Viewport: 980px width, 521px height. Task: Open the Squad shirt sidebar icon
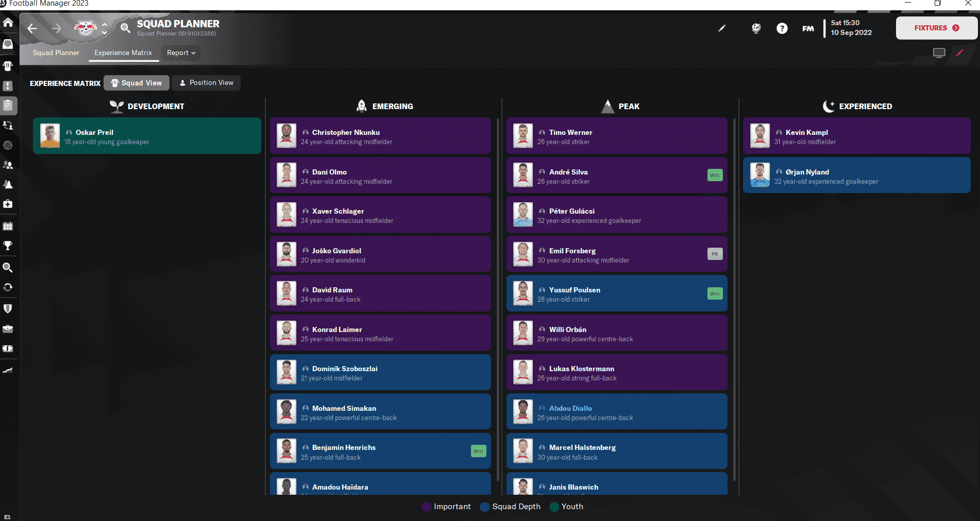[x=8, y=66]
